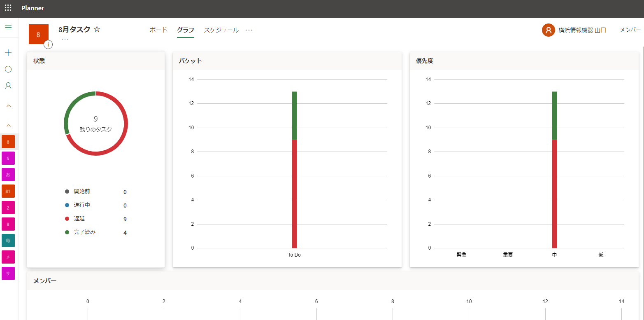Viewport: 644px width, 320px height.
Task: Toggle the 完了済み legend item in status chart
Action: pyautogui.click(x=84, y=232)
